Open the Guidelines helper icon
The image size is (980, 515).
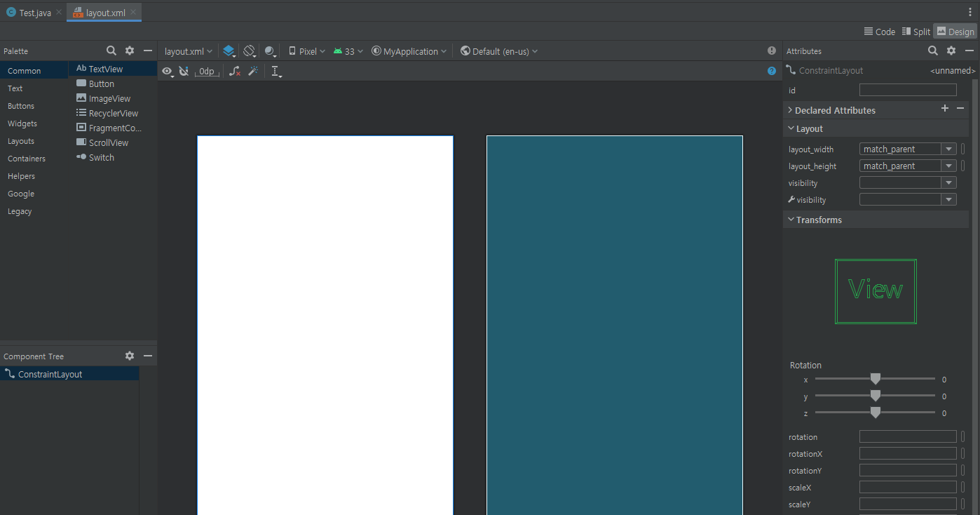tap(276, 72)
